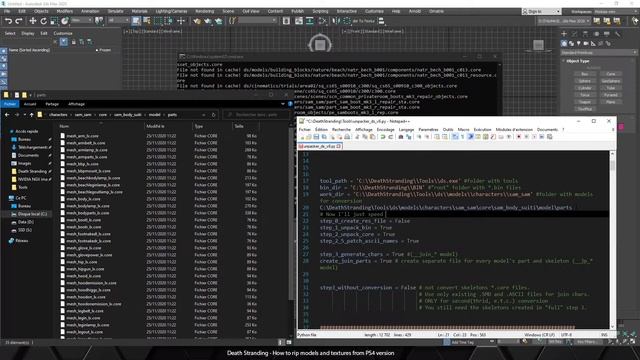Open the blue Fichier tab in Explorer
This screenshot has width=640, height=360.
coord(10,104)
